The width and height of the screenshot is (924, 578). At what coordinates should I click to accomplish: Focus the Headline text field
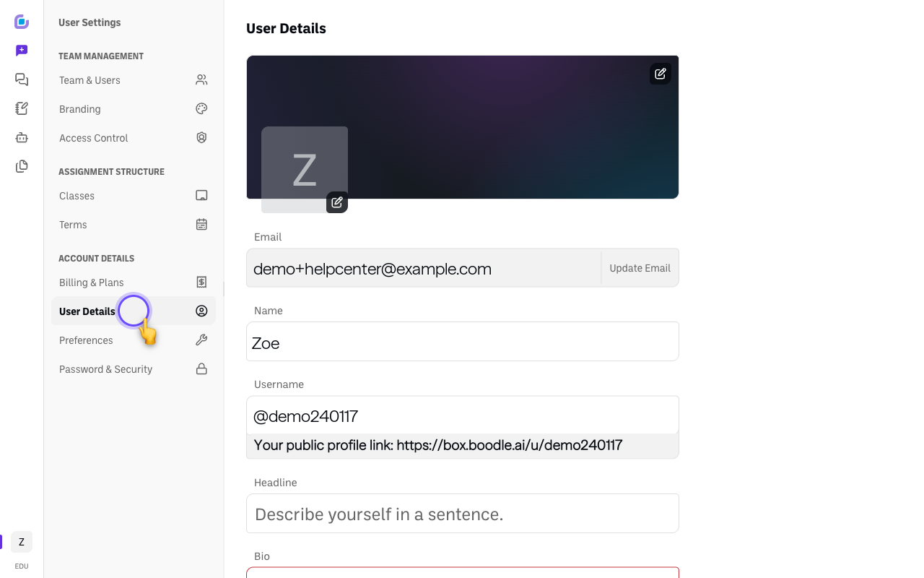[x=463, y=514]
